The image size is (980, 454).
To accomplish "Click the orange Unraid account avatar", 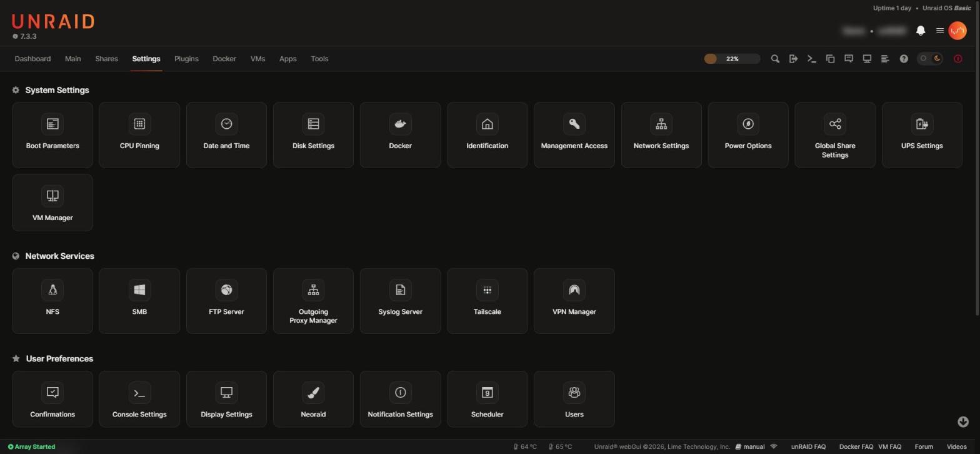I will coord(957,31).
